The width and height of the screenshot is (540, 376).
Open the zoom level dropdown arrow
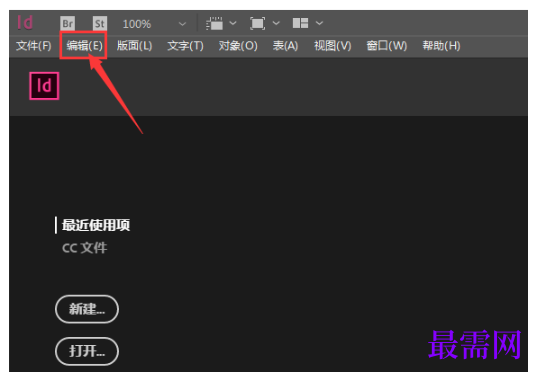coord(182,24)
